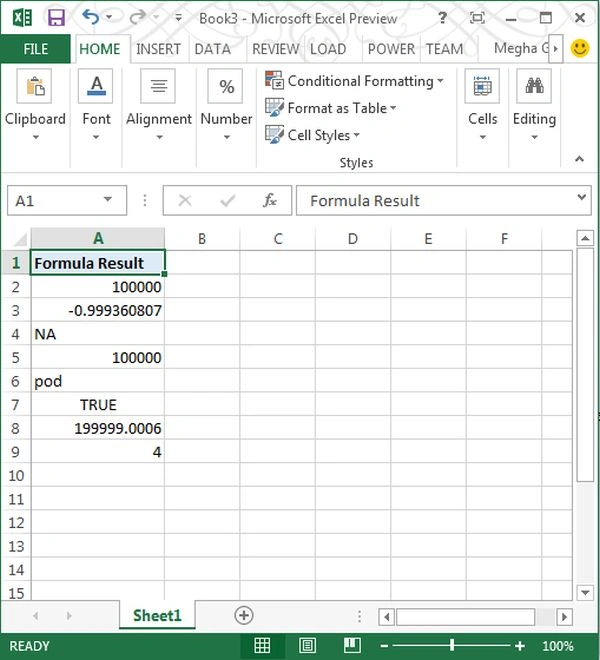The width and height of the screenshot is (600, 660).
Task: Open the Alignment group icon
Action: (158, 86)
